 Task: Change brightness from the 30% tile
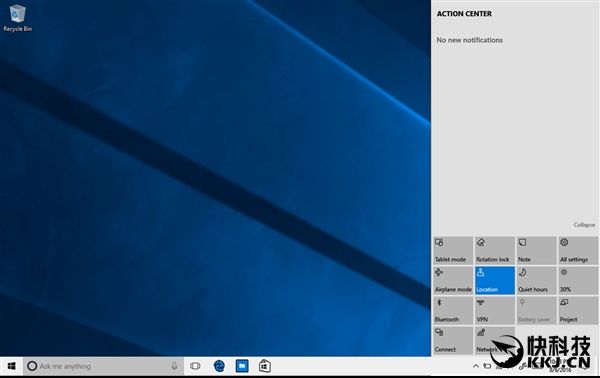[578, 280]
